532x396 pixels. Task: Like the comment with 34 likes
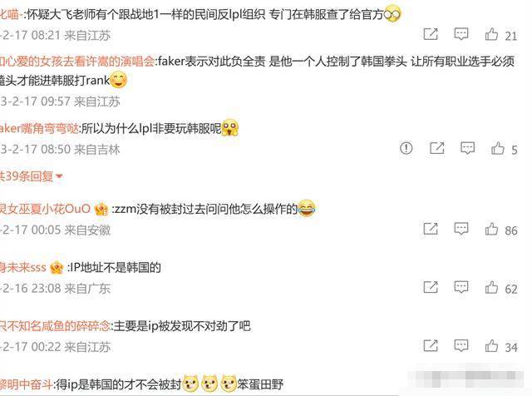pos(491,346)
